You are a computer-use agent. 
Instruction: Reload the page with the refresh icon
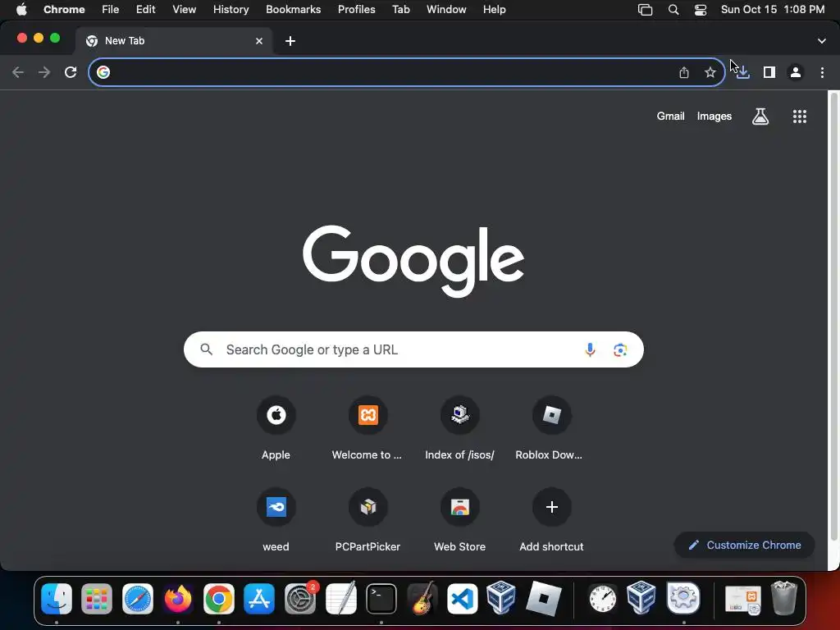coord(71,72)
